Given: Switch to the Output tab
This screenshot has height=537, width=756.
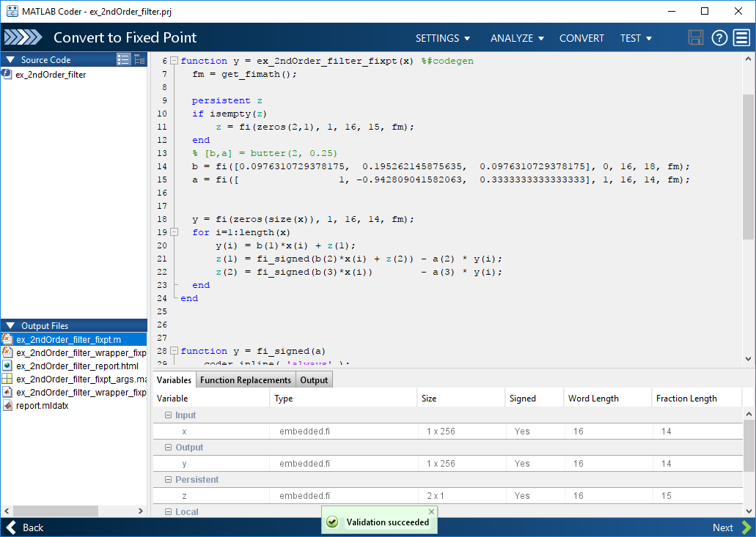Looking at the screenshot, I should [x=314, y=379].
